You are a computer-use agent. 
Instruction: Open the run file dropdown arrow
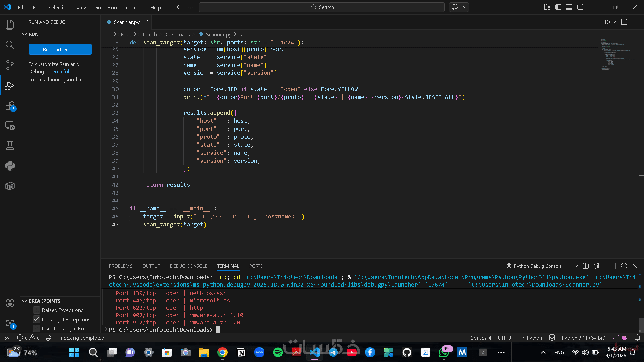pos(614,22)
